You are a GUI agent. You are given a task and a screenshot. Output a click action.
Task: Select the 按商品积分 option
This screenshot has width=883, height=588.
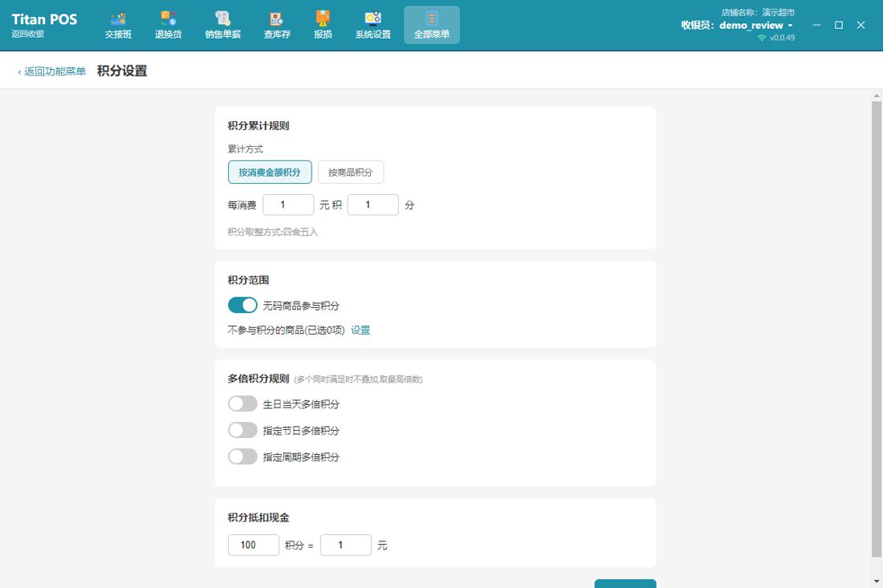tap(350, 172)
